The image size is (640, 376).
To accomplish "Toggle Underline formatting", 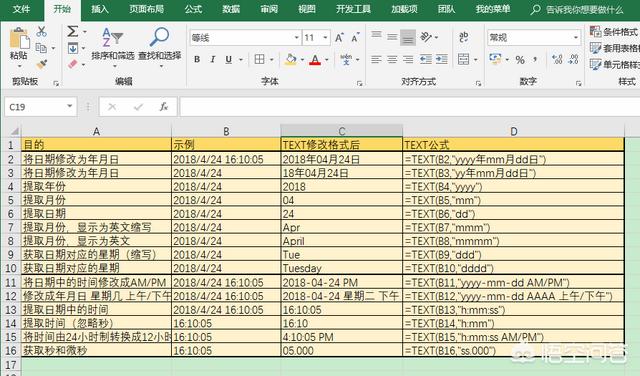I will click(229, 60).
